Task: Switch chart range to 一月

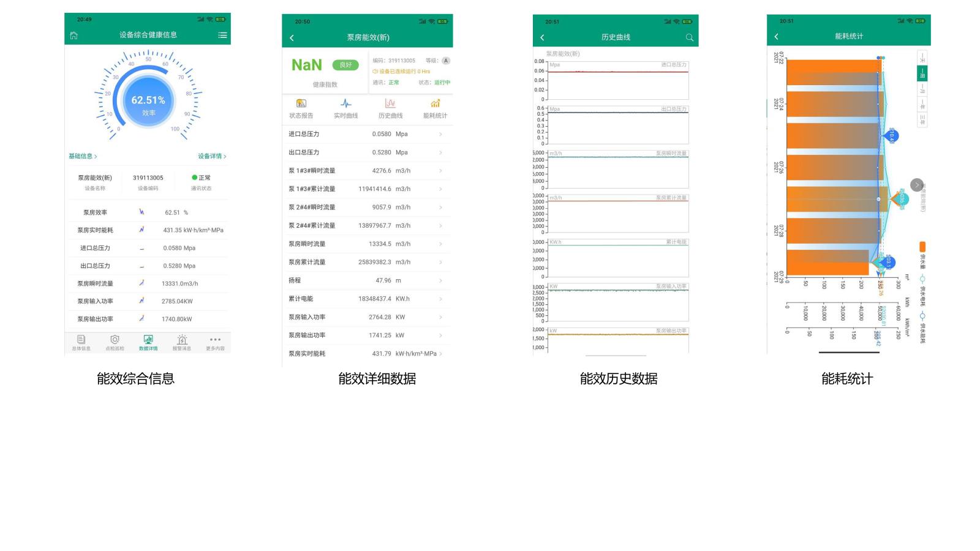Action: point(921,89)
